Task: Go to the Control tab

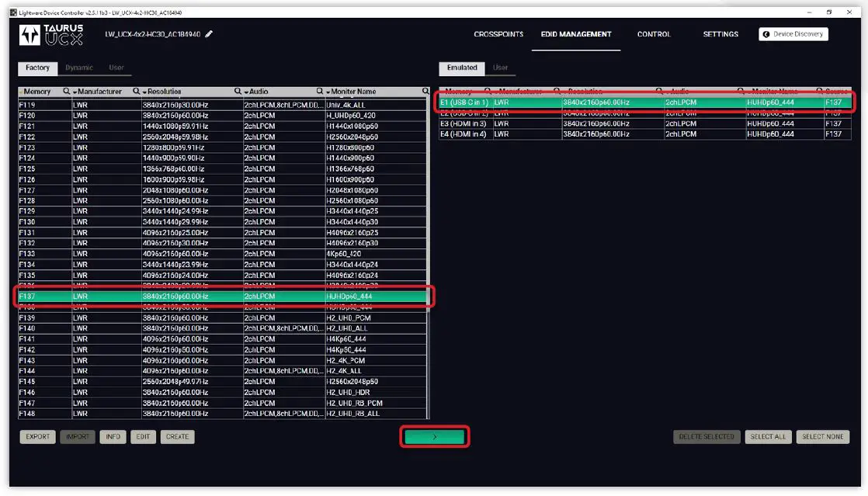Action: 654,34
